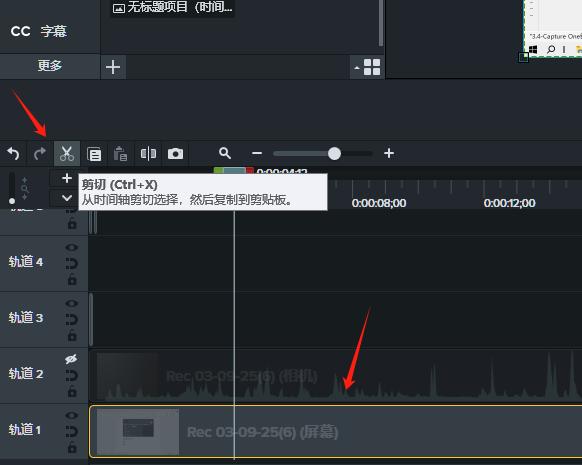This screenshot has width=582, height=465.
Task: Select the Rec 03-09-25(6) (屏幕) clip
Action: pyautogui.click(x=336, y=432)
